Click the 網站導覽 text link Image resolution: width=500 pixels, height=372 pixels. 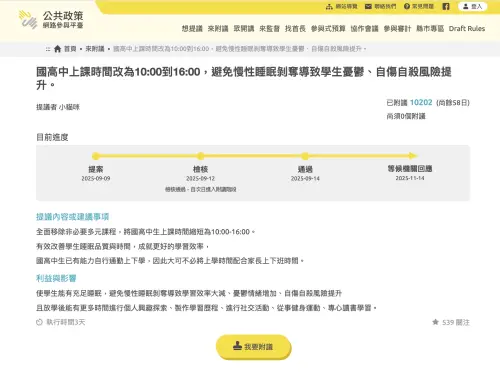[346, 7]
